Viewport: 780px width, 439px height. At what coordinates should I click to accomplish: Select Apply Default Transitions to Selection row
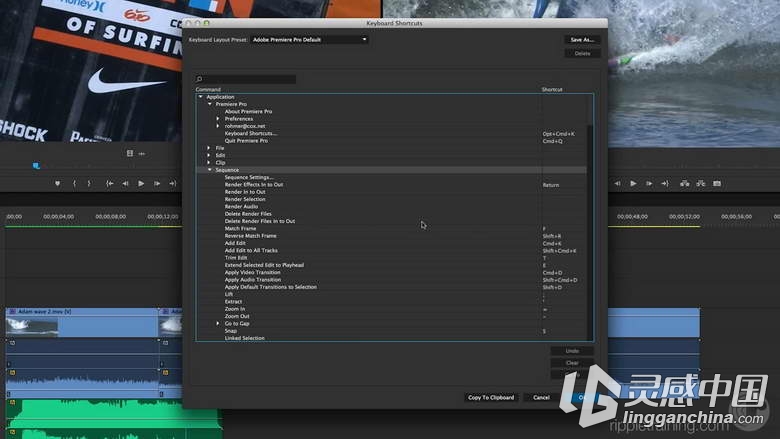click(x=391, y=287)
